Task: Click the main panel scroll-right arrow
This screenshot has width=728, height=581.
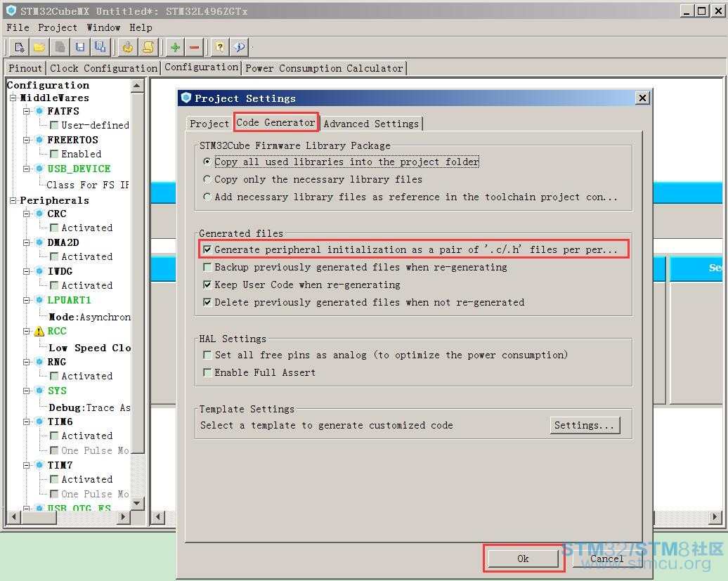Action: [715, 516]
